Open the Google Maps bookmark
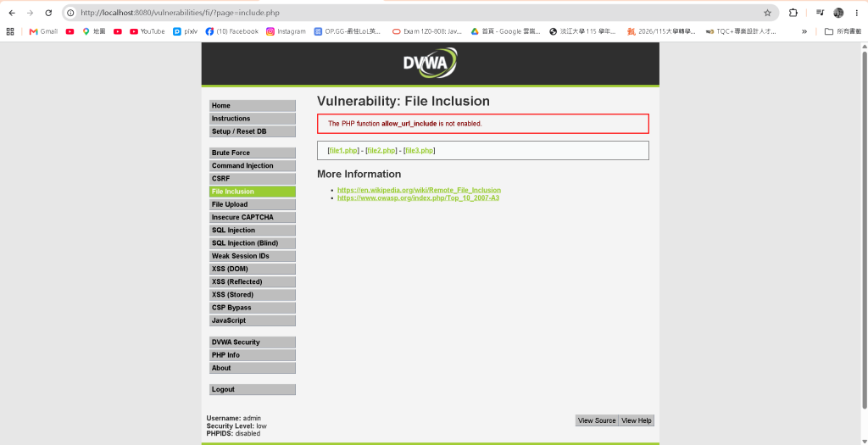The image size is (868, 445). pos(93,31)
